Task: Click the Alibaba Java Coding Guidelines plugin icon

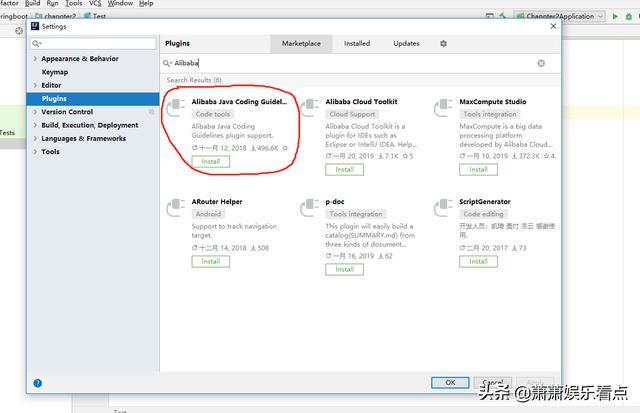Action: point(176,107)
